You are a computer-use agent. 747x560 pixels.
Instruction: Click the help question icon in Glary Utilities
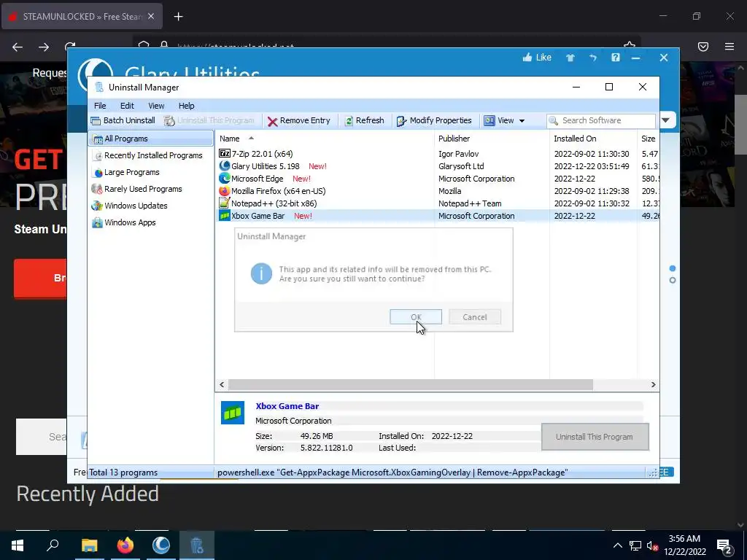point(616,58)
